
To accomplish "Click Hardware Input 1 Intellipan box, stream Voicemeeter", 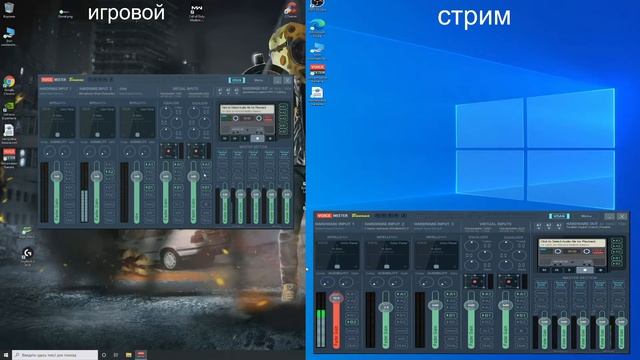I will [x=337, y=255].
